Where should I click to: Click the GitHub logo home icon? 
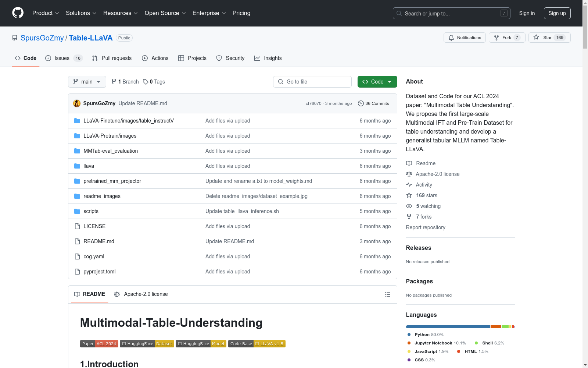(18, 13)
